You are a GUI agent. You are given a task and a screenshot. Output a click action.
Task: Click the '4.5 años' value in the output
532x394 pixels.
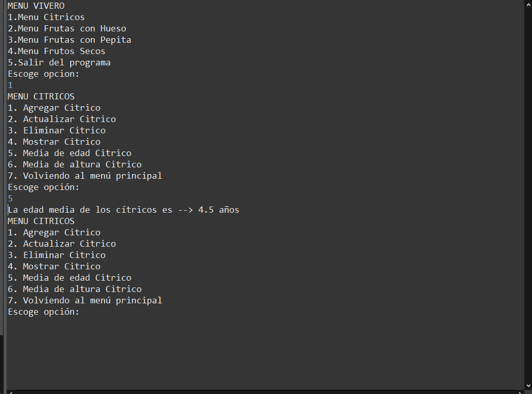pyautogui.click(x=219, y=210)
